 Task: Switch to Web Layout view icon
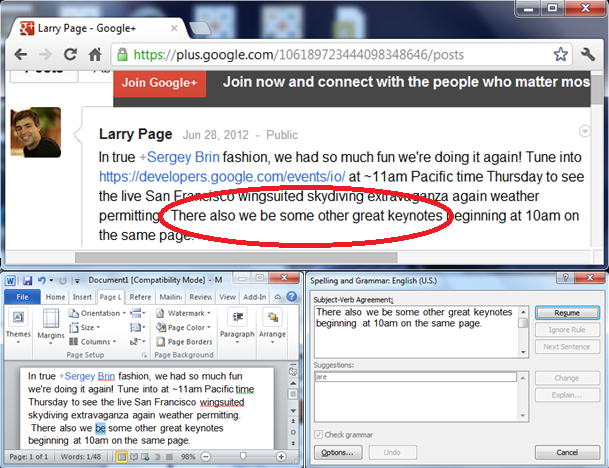coord(145,457)
